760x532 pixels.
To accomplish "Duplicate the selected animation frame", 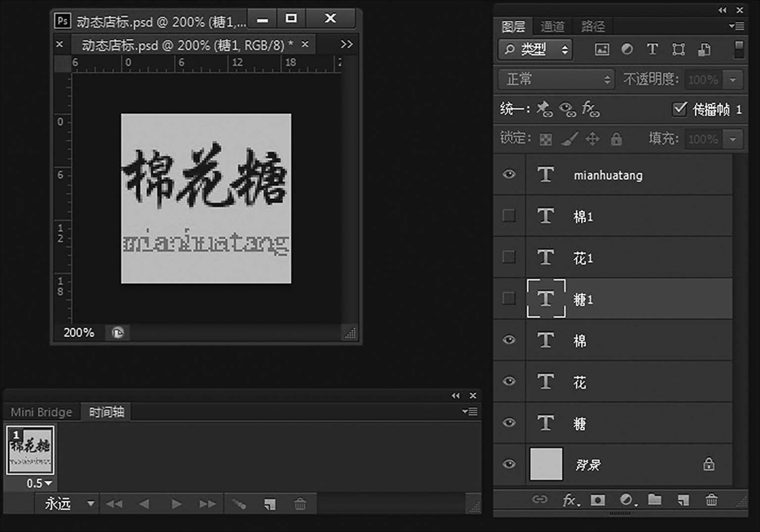I will click(270, 504).
